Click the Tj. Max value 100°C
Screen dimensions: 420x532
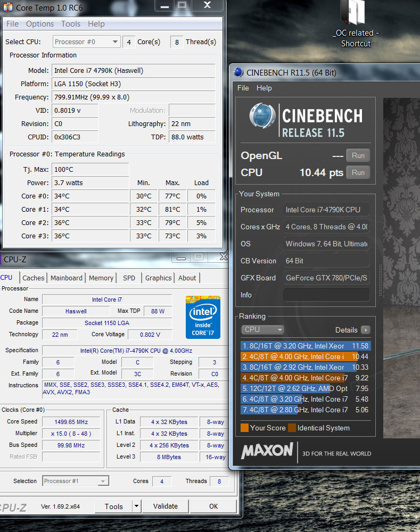tap(90, 169)
